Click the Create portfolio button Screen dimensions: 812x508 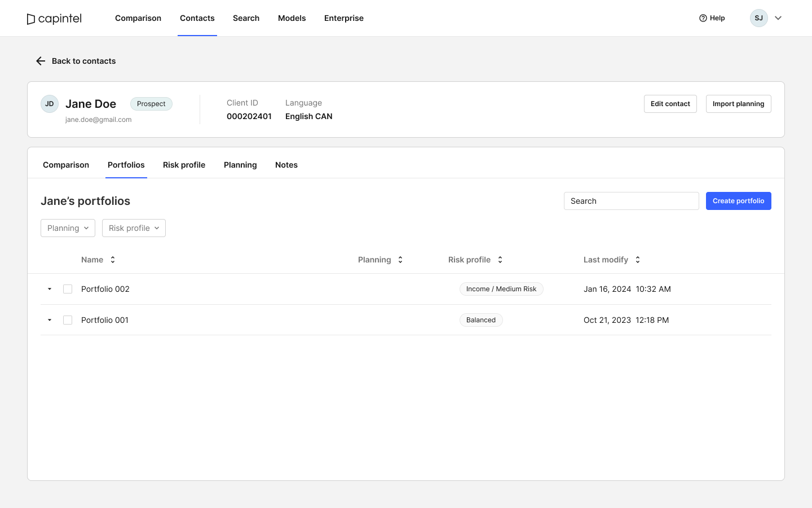point(739,201)
